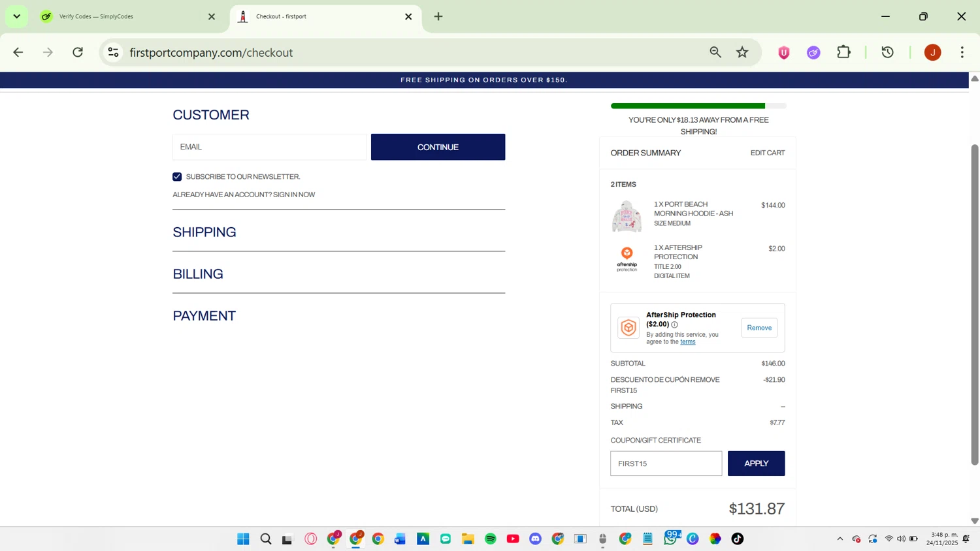Click the Edit Cart link
Image resolution: width=980 pixels, height=551 pixels.
click(x=768, y=153)
